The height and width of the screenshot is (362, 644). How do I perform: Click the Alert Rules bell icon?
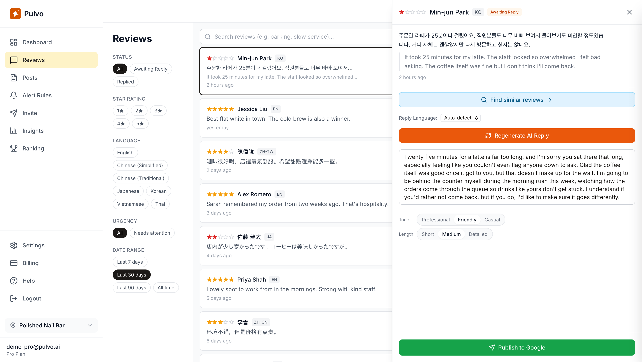coord(14,95)
